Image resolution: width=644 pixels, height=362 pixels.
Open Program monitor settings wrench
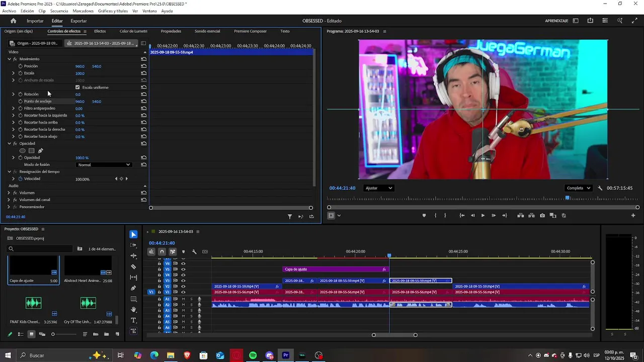pos(600,188)
